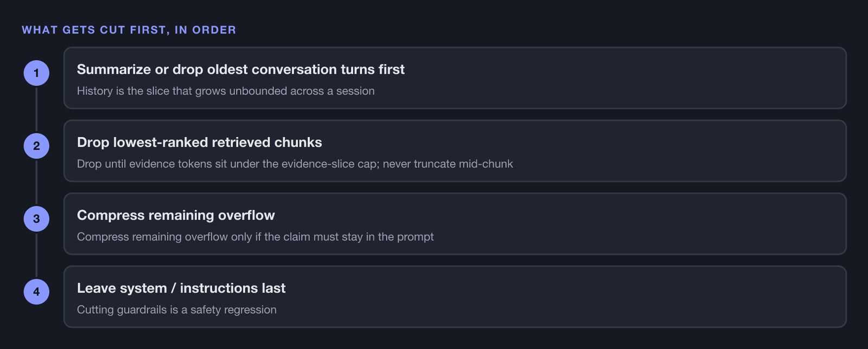Select 'Leave system / instructions last' heading

181,288
